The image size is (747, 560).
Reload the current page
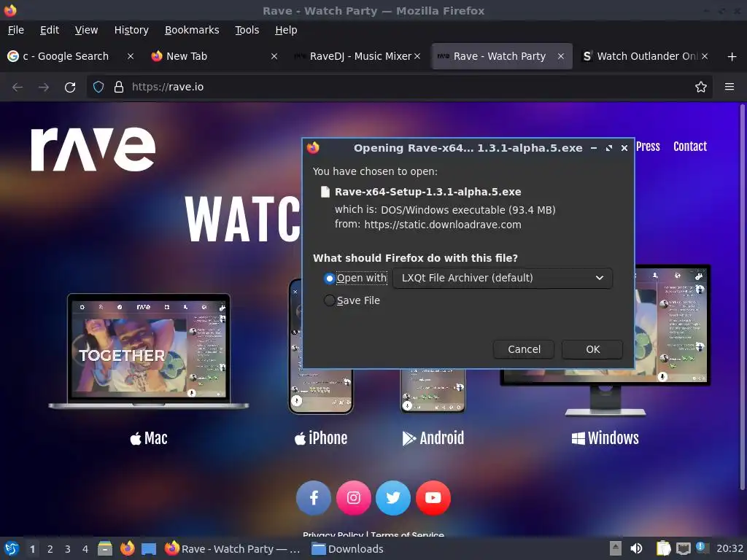coord(70,87)
